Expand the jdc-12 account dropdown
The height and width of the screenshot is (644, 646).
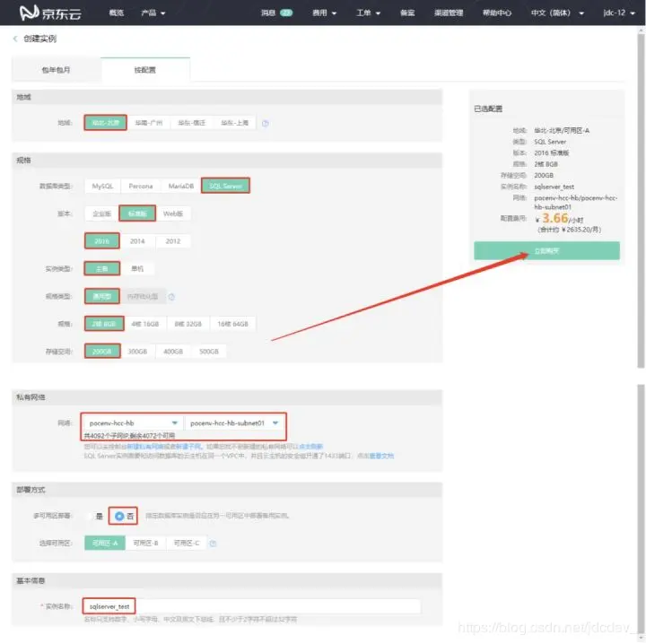tap(619, 13)
